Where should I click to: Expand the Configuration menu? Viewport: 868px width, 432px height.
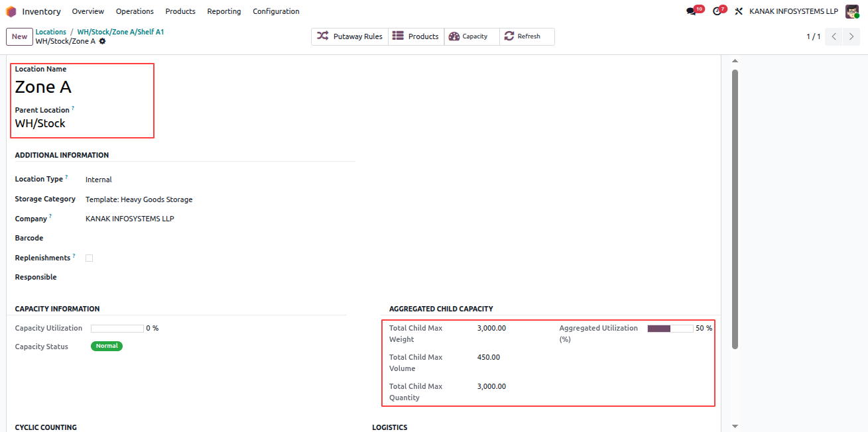(x=276, y=11)
